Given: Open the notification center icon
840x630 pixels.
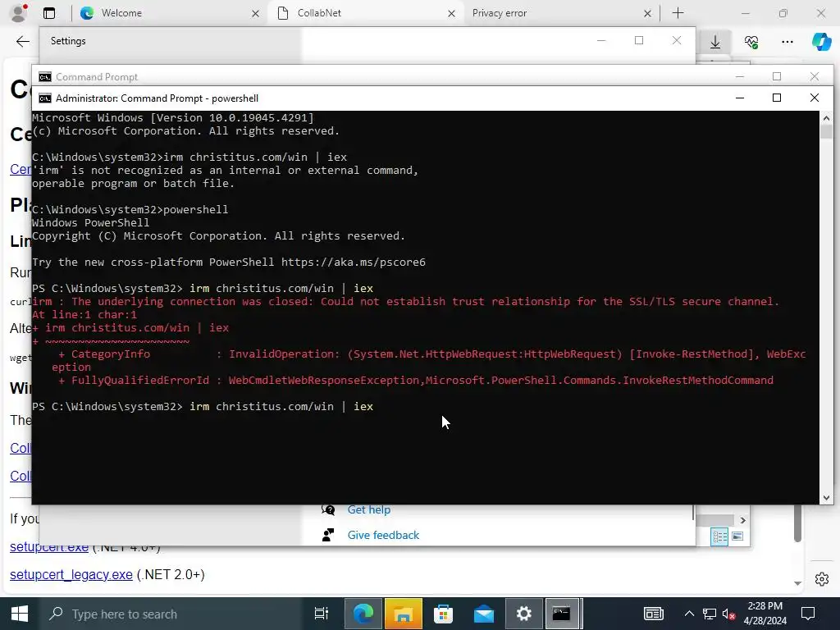Looking at the screenshot, I should 808,614.
